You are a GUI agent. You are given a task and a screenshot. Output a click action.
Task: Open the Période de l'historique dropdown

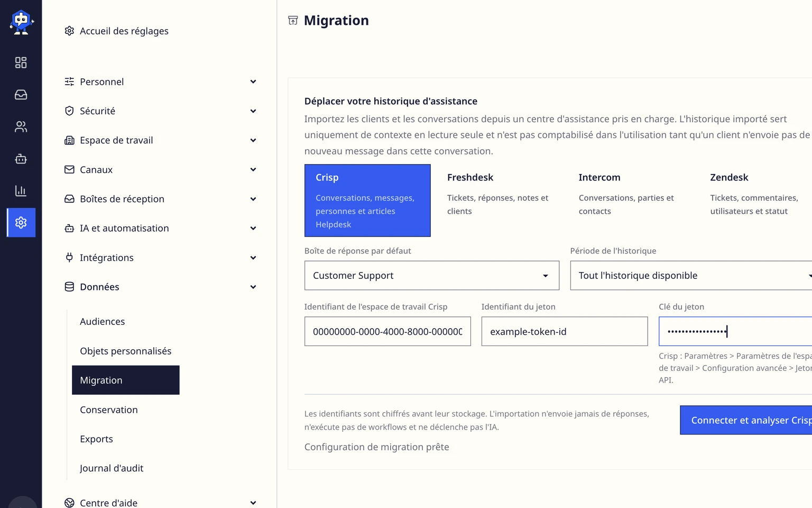click(691, 275)
